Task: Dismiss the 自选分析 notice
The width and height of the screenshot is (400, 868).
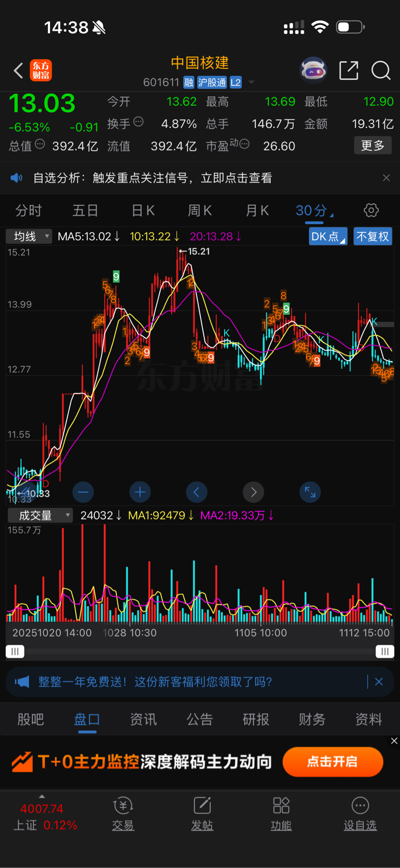Action: [386, 178]
